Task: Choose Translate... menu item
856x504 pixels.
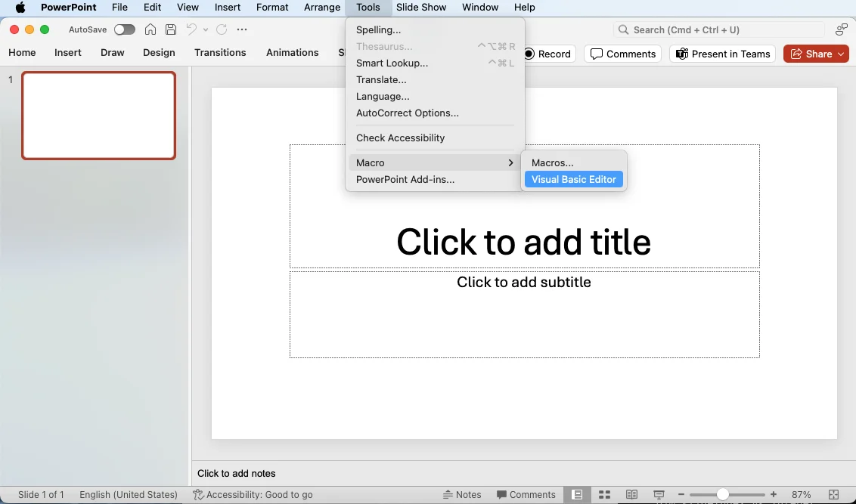Action: (x=435, y=79)
